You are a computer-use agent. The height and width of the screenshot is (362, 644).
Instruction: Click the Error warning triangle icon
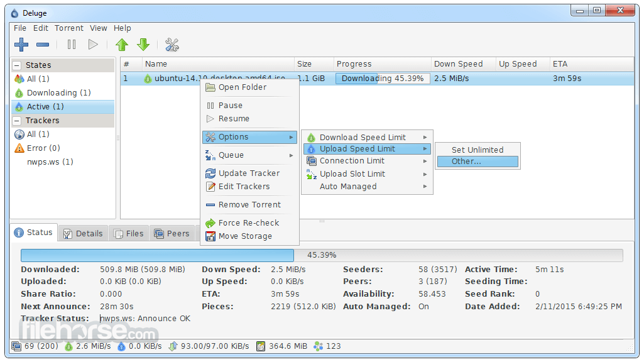[x=19, y=148]
